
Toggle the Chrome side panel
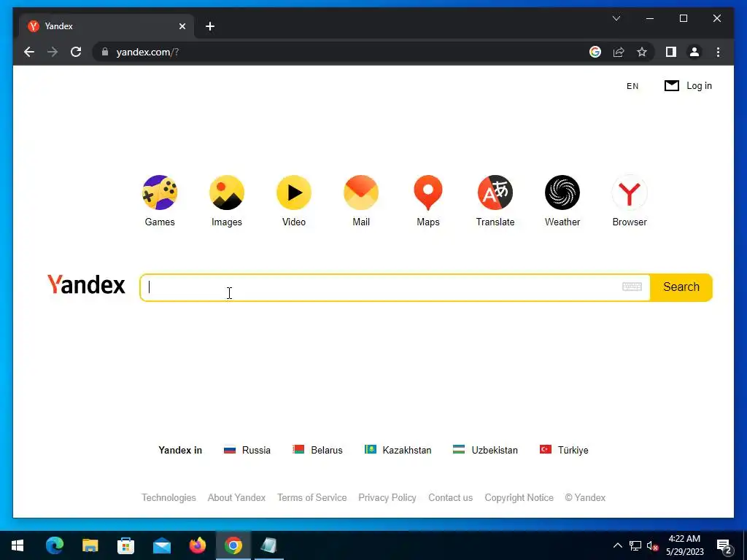(671, 52)
